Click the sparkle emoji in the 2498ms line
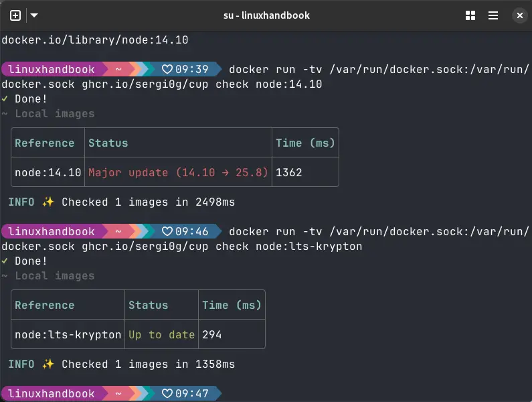 [48, 202]
